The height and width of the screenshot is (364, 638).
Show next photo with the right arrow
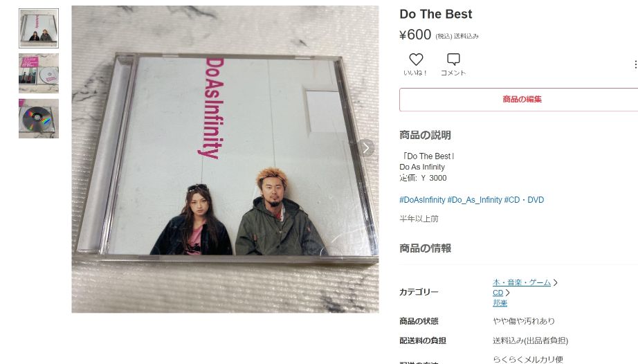coord(366,148)
